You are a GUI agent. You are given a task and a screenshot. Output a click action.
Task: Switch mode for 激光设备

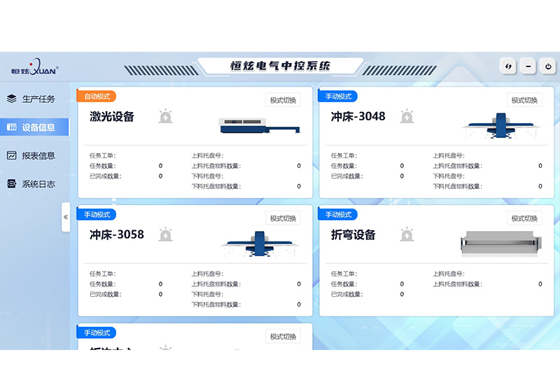[283, 100]
